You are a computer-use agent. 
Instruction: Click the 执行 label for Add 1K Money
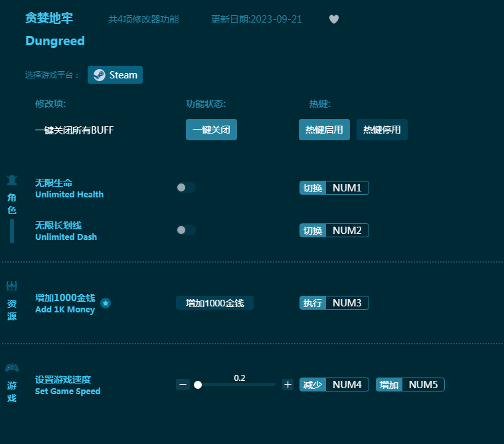tap(313, 302)
